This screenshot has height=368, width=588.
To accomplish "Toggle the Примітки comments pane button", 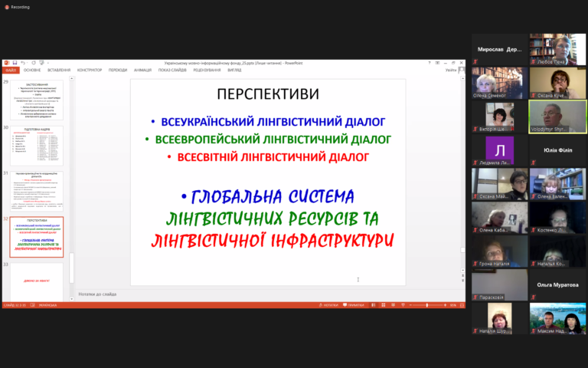I will coord(354,305).
